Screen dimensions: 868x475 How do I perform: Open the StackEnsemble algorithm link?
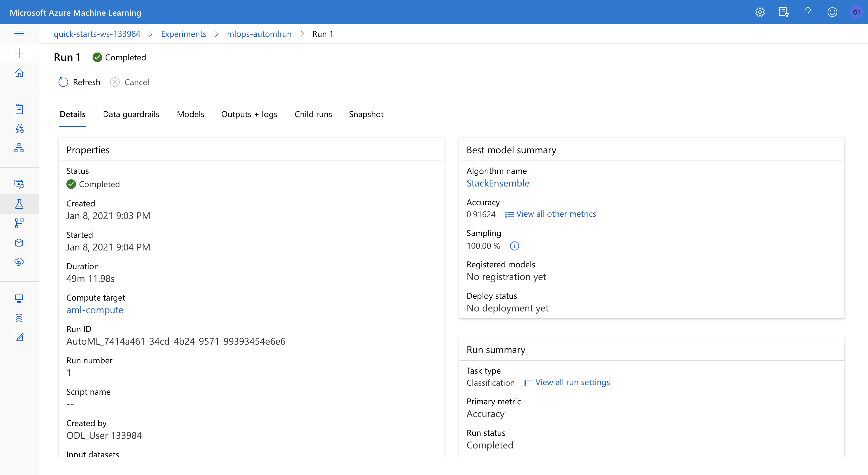point(498,183)
